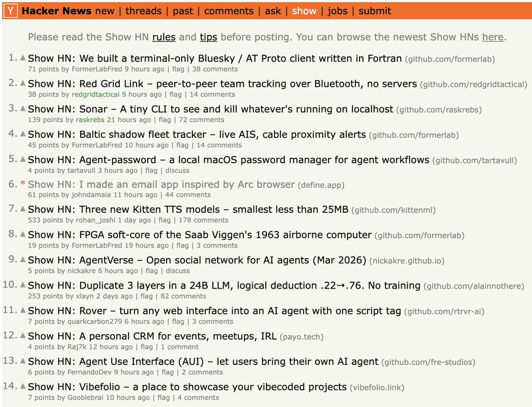Open the Sonar tiny CLI story title
The image size is (532, 407).
211,109
